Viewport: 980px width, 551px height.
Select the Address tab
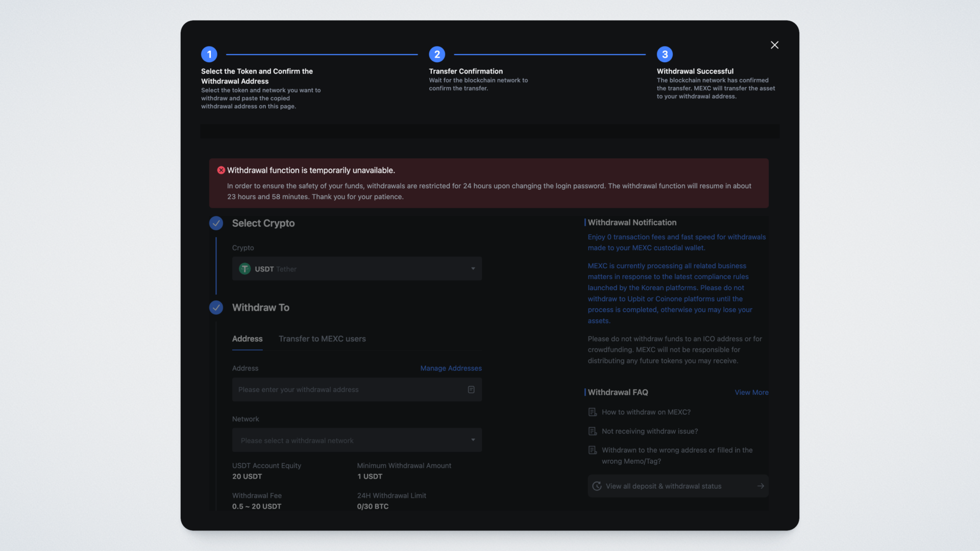[247, 339]
